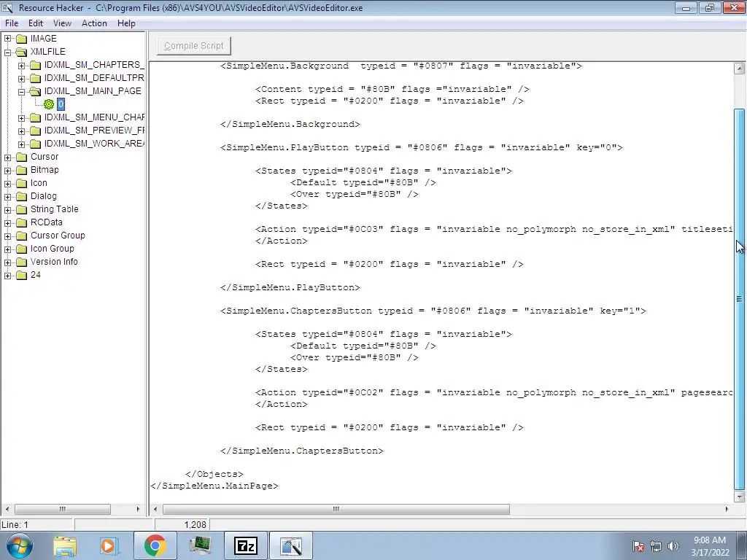
Task: Click the Line: 1 status entry
Action: pyautogui.click(x=15, y=525)
